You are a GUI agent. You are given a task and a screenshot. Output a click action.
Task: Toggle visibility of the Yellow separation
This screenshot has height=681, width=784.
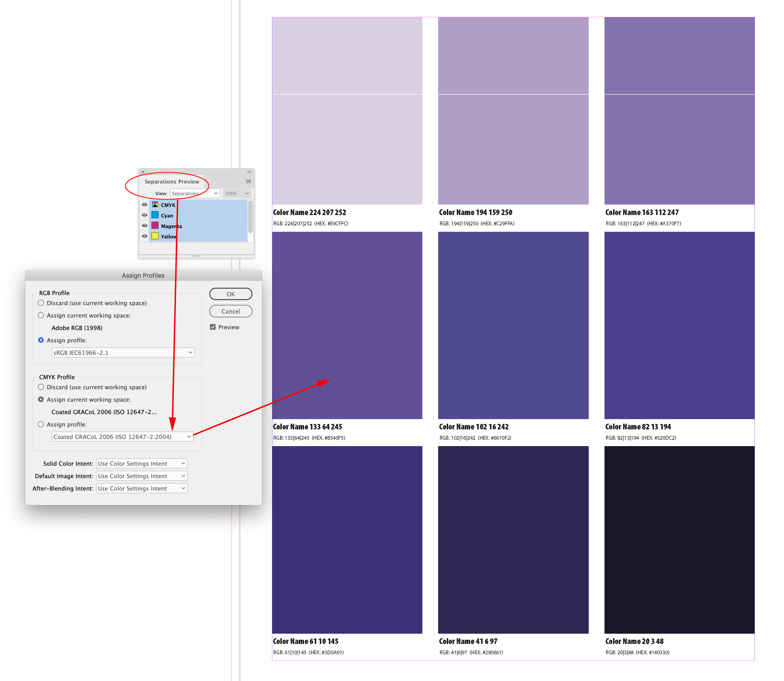pos(145,236)
